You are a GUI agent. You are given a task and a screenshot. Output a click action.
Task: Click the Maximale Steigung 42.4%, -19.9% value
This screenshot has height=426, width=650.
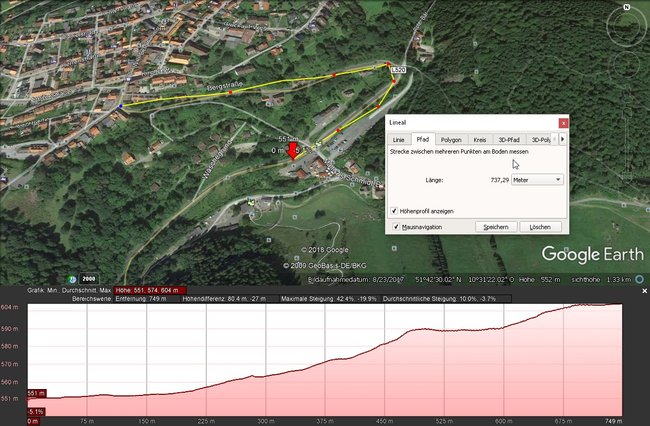click(329, 298)
